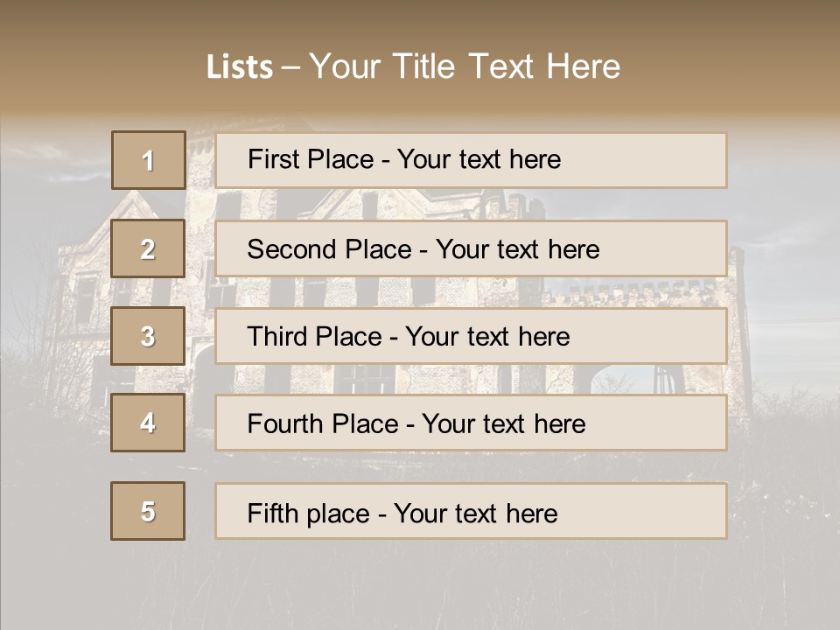Screen dimensions: 840x630
Task: Click the word 'Third' in third bar
Action: point(276,336)
